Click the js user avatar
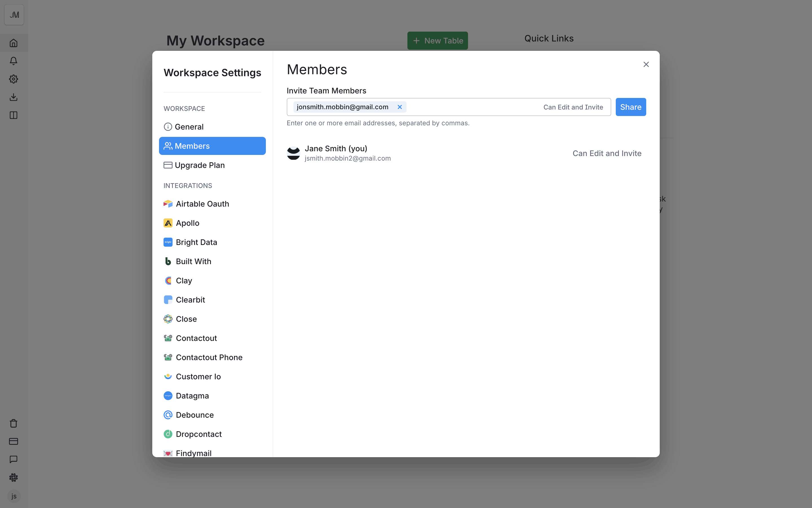The height and width of the screenshot is (508, 812). tap(14, 496)
